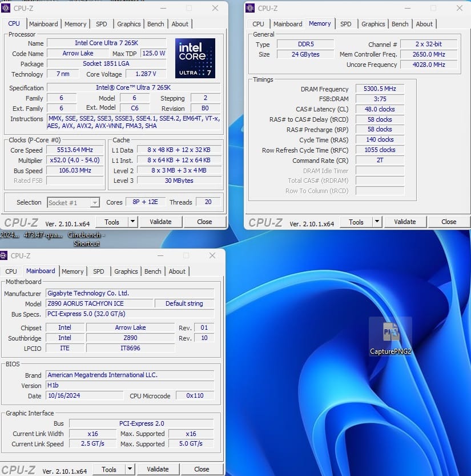Click the CPU-Z logo on the Memory window footer
Screen dimensions: 471x476
tap(265, 222)
